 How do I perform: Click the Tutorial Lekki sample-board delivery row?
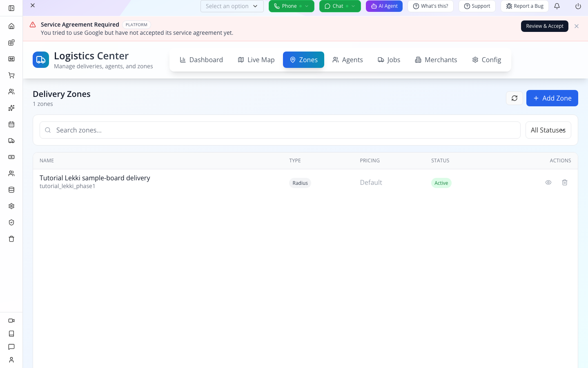[305, 182]
